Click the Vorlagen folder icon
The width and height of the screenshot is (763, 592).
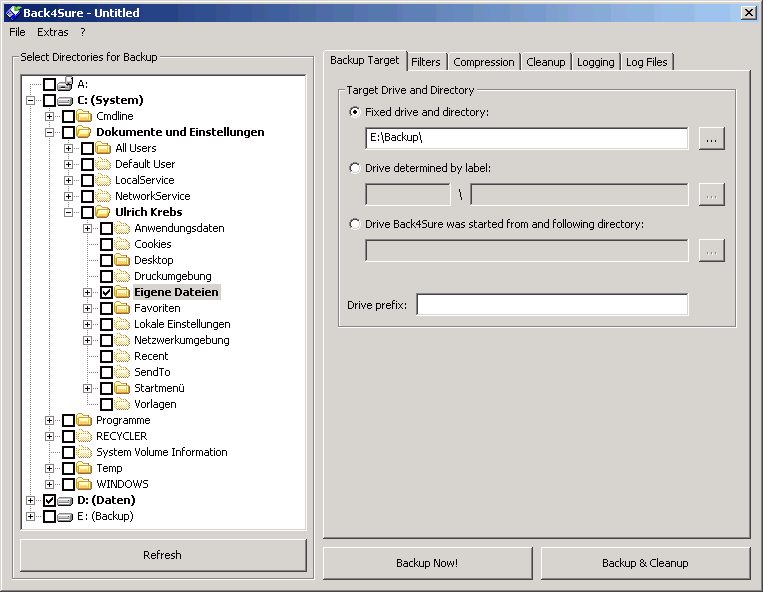coord(122,404)
